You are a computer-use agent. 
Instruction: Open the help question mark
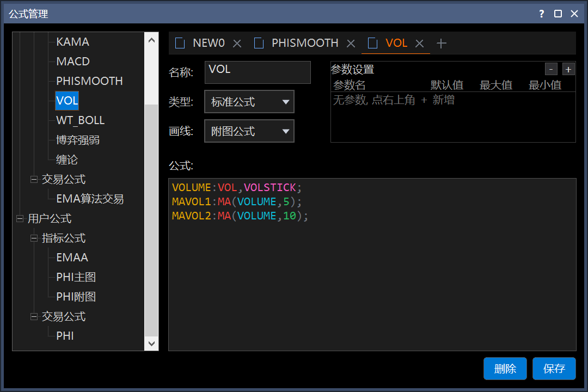(542, 14)
